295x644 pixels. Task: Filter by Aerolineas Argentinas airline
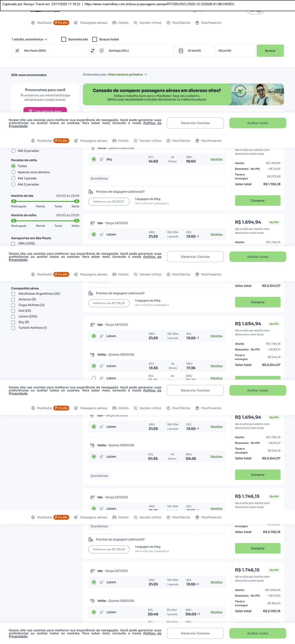tap(13, 294)
